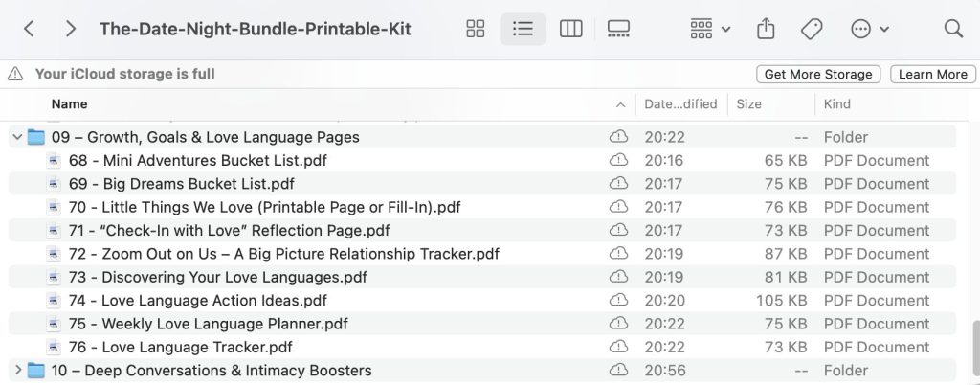Viewport: 980px width, 385px height.
Task: Select the 09 Growth, Goals folder icon
Action: click(x=36, y=137)
